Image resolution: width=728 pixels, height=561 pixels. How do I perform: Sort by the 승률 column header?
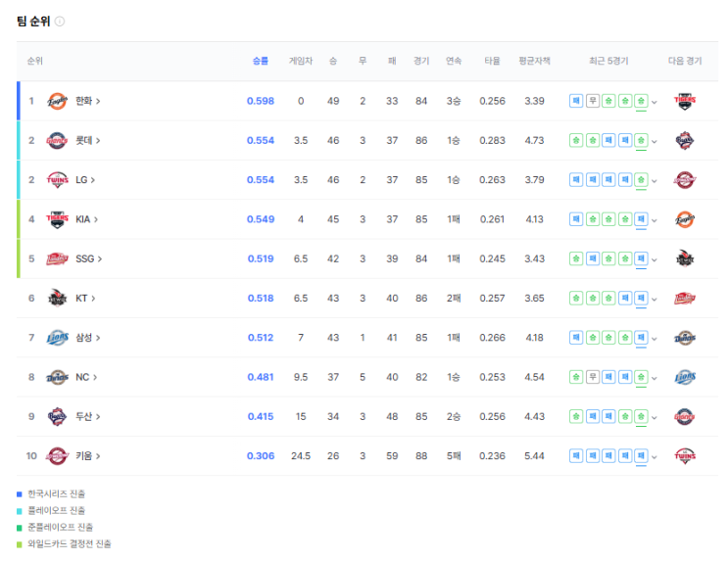point(261,61)
